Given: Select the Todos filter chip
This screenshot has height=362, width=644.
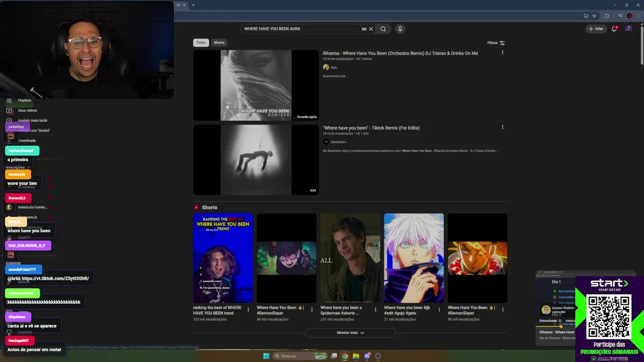Looking at the screenshot, I should pyautogui.click(x=201, y=43).
